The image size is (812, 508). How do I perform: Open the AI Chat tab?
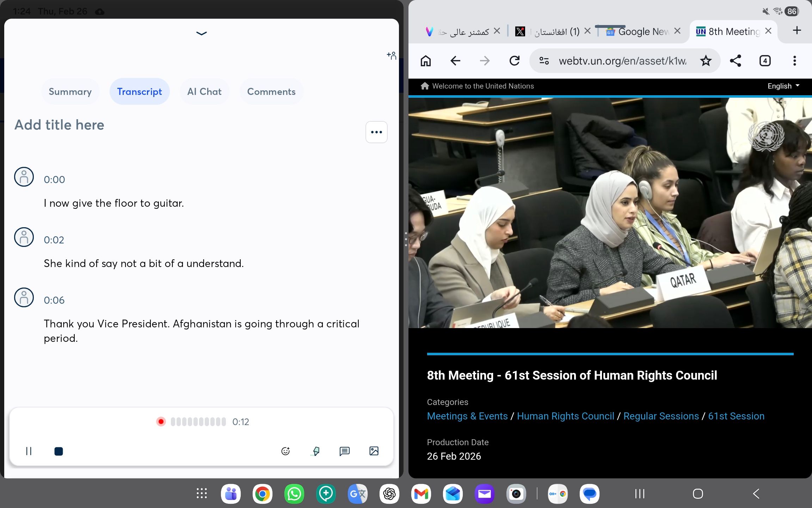click(x=204, y=92)
